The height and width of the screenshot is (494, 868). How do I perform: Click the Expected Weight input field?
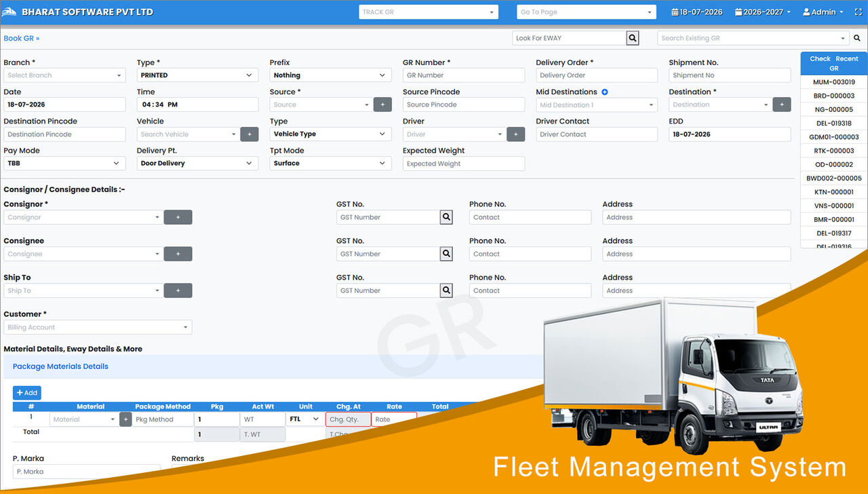tap(464, 164)
